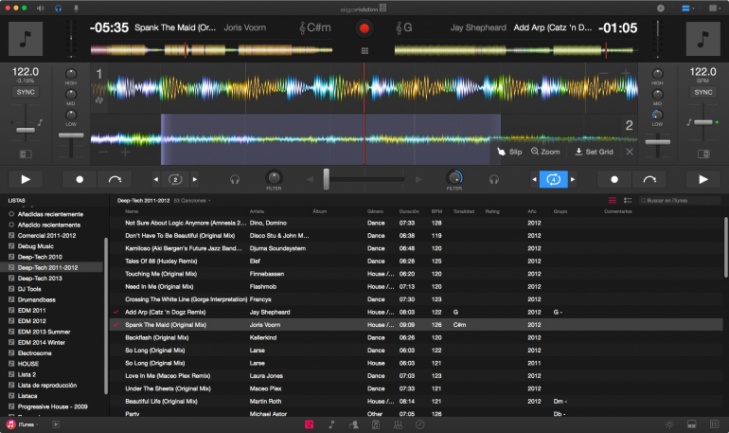Set cue point on deck 2
The width and height of the screenshot is (729, 433).
click(x=614, y=179)
